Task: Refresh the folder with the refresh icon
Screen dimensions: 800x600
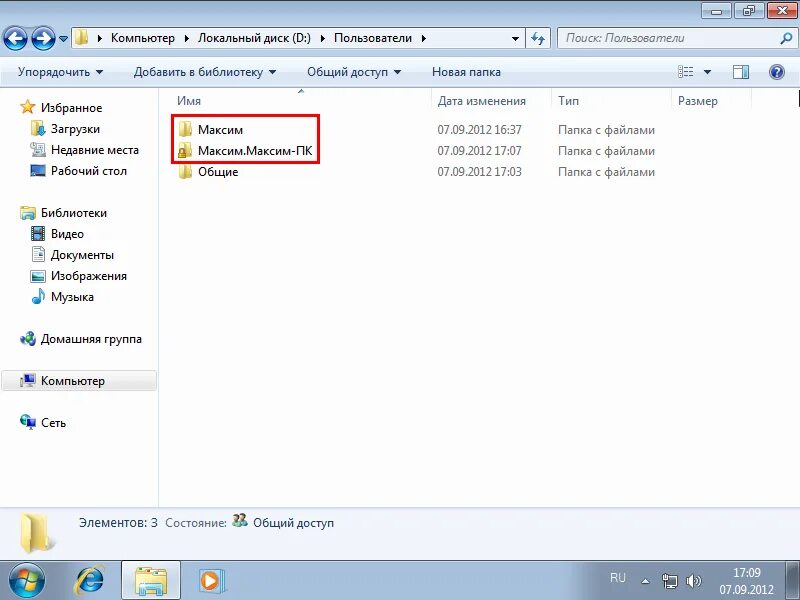Action: coord(538,38)
